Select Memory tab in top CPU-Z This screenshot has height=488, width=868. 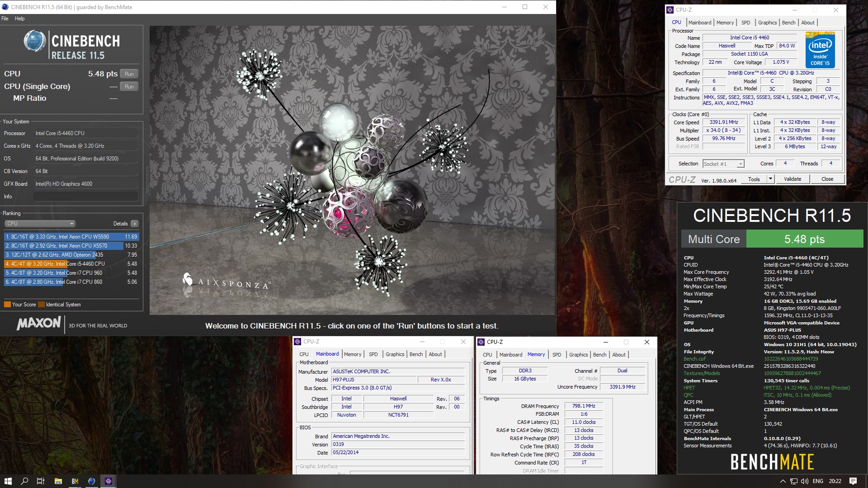[x=725, y=23]
